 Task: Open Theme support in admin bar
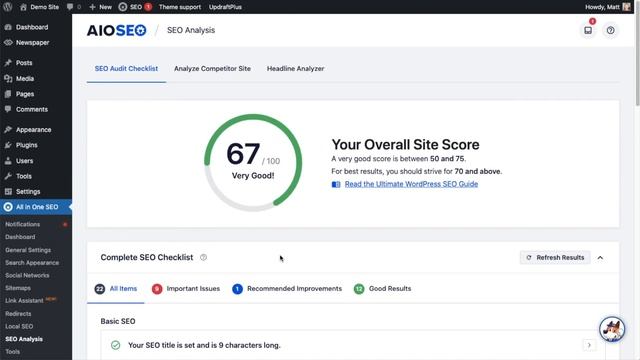[x=180, y=7]
